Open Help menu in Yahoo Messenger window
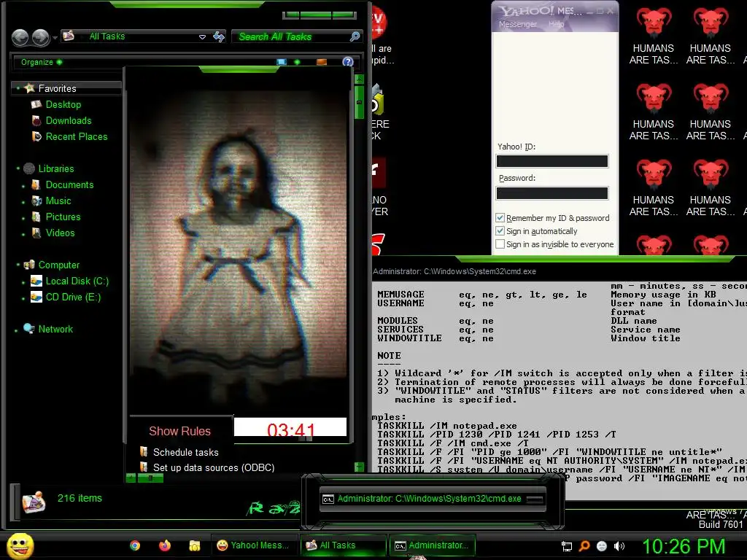This screenshot has width=747, height=560. pos(556,24)
